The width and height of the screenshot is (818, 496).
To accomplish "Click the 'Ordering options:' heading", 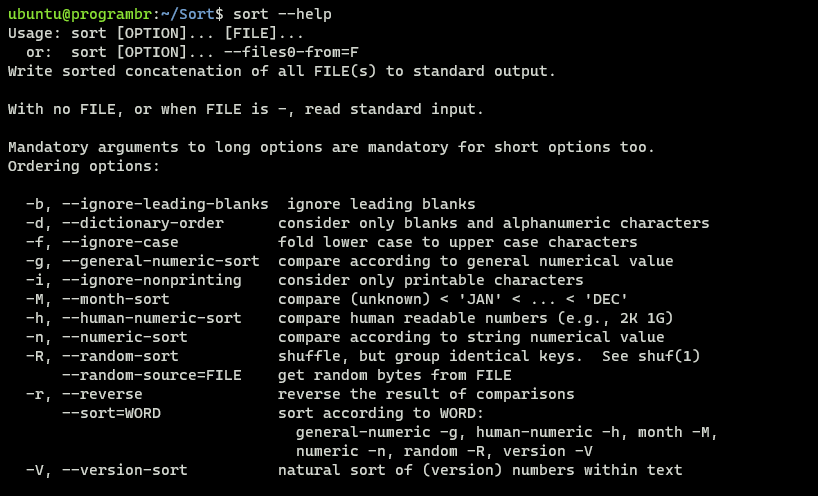I will pos(84,166).
